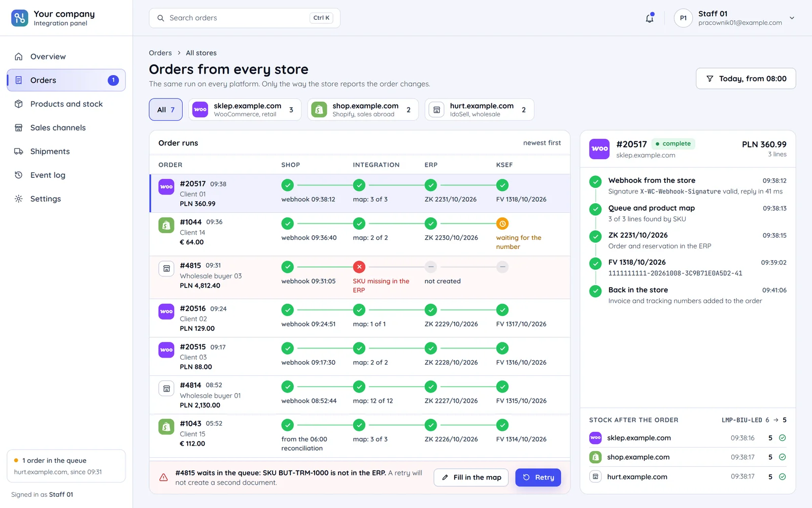Expand the Staff 01 account menu

(x=734, y=18)
